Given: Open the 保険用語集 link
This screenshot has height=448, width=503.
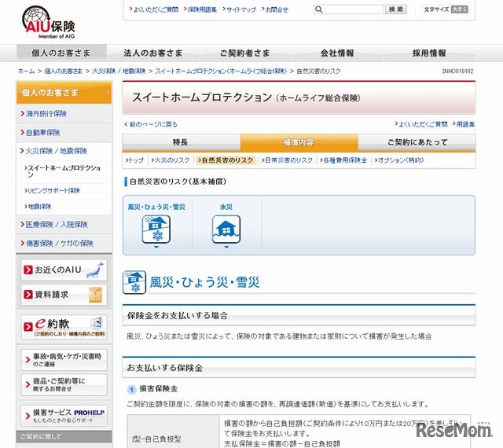Looking at the screenshot, I should pos(200,9).
